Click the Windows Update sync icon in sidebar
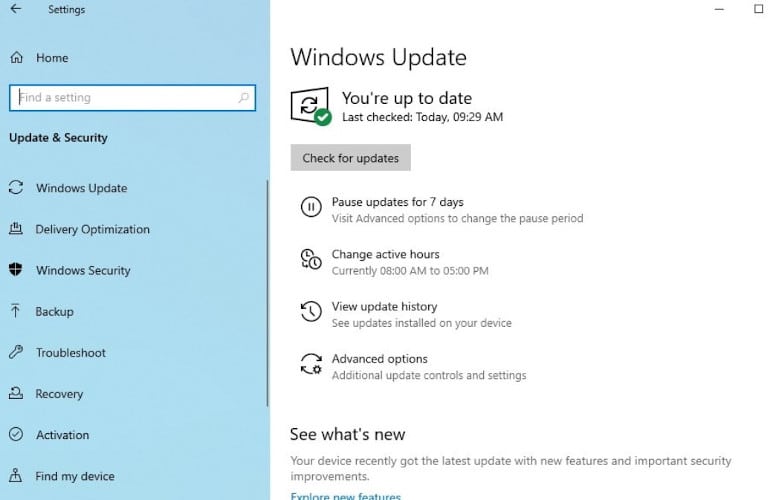The image size is (770, 500). tap(16, 188)
